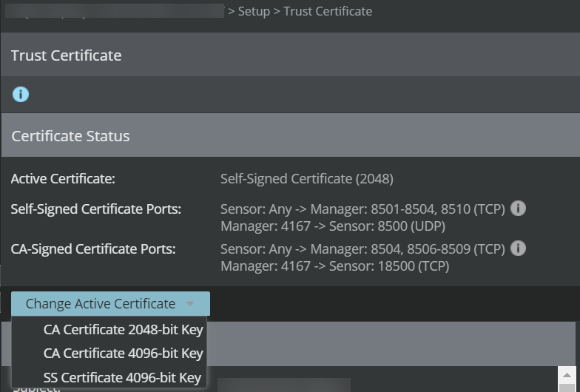
Task: Click the Self-Signed Certificate Ports label
Action: pyautogui.click(x=96, y=209)
